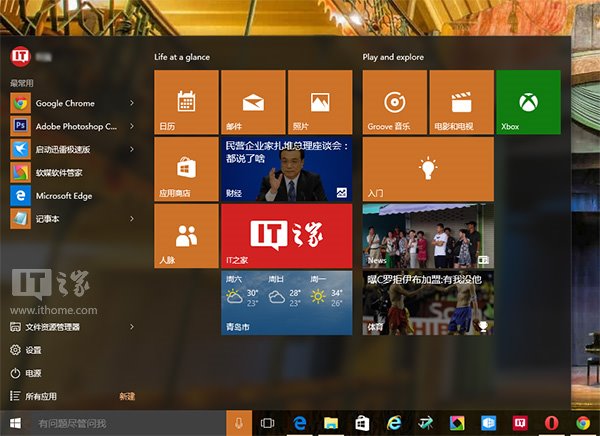Open the red IT之家 tile

click(287, 236)
